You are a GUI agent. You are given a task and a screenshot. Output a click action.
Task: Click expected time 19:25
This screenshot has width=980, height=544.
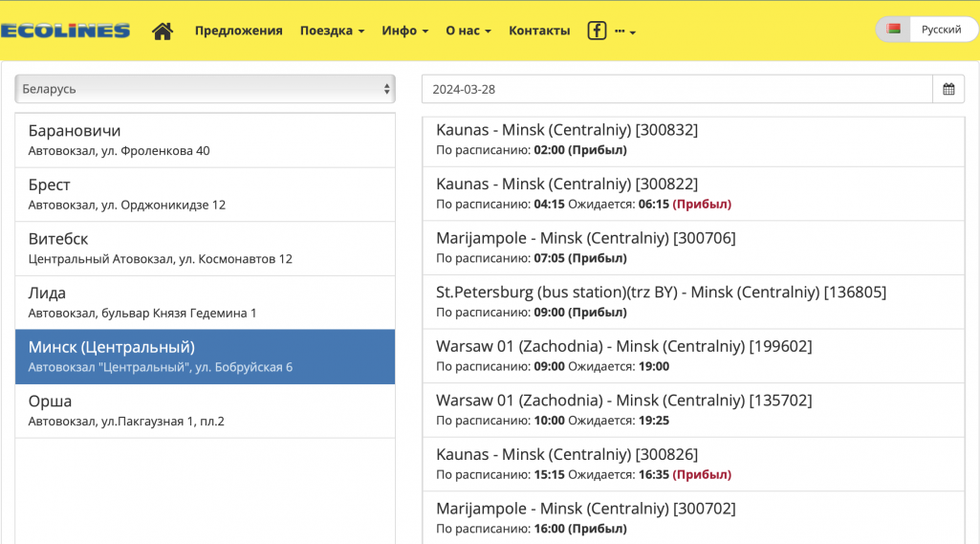654,421
